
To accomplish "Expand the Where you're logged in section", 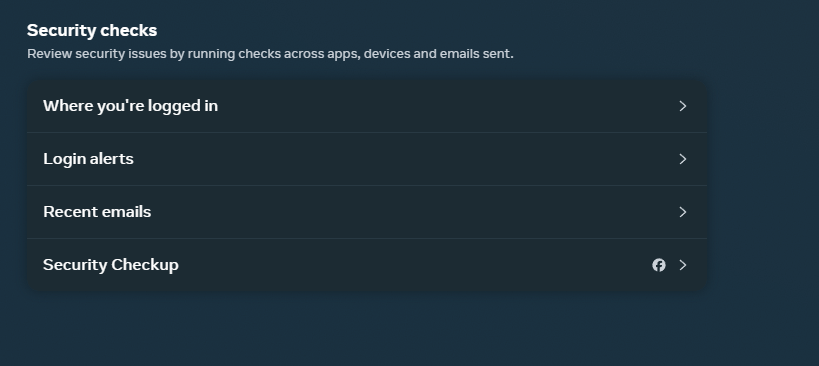I will point(367,106).
